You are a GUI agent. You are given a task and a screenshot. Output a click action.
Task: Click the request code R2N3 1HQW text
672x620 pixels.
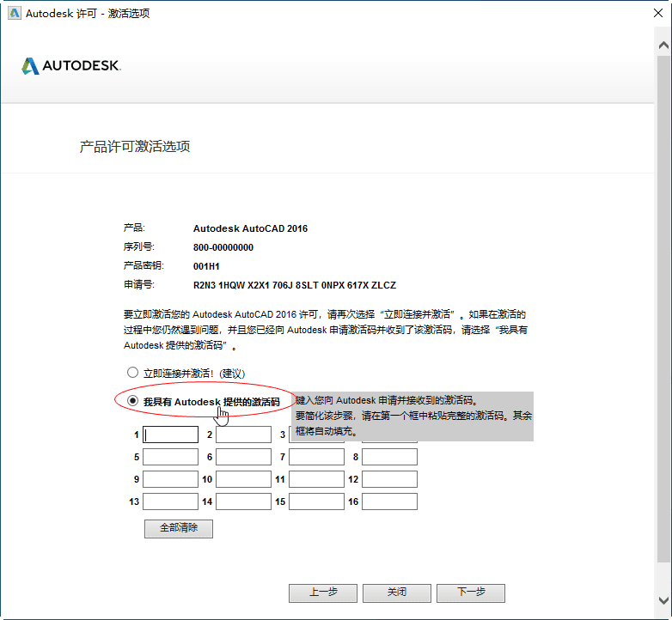(295, 285)
